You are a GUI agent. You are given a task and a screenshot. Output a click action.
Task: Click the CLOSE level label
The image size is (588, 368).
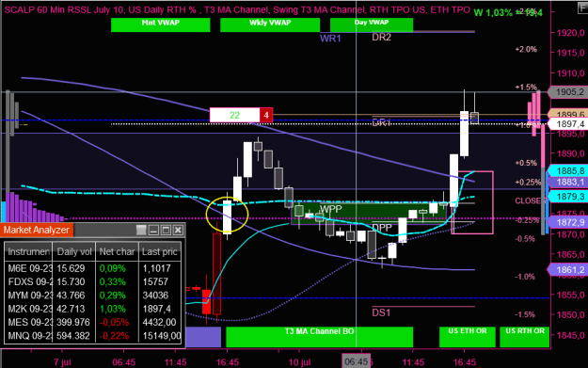(x=529, y=201)
